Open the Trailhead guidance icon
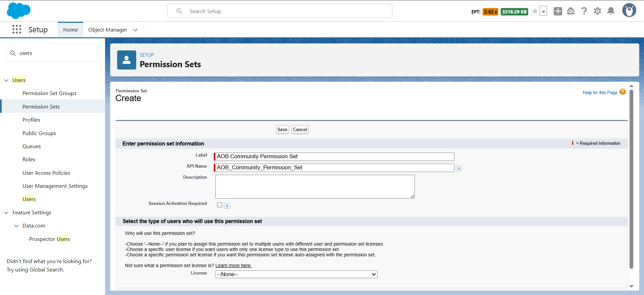The width and height of the screenshot is (644, 295). (x=571, y=11)
